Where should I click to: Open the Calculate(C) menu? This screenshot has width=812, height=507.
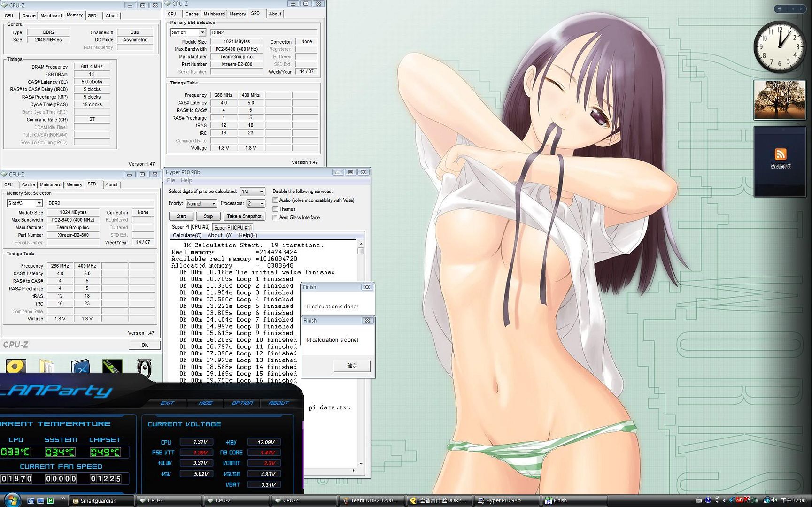[187, 235]
